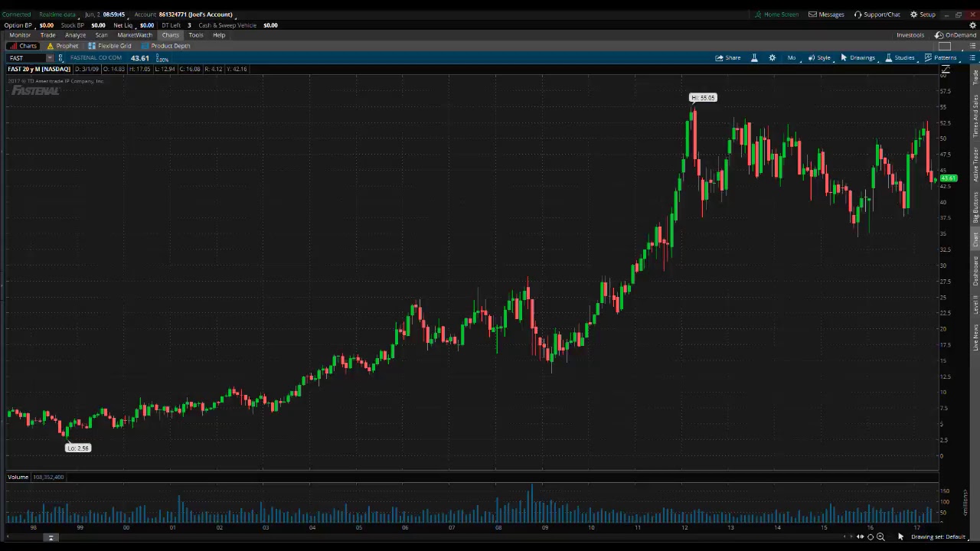Toggle the Chart sidebar panel
This screenshot has height=551, width=980.
(x=975, y=239)
